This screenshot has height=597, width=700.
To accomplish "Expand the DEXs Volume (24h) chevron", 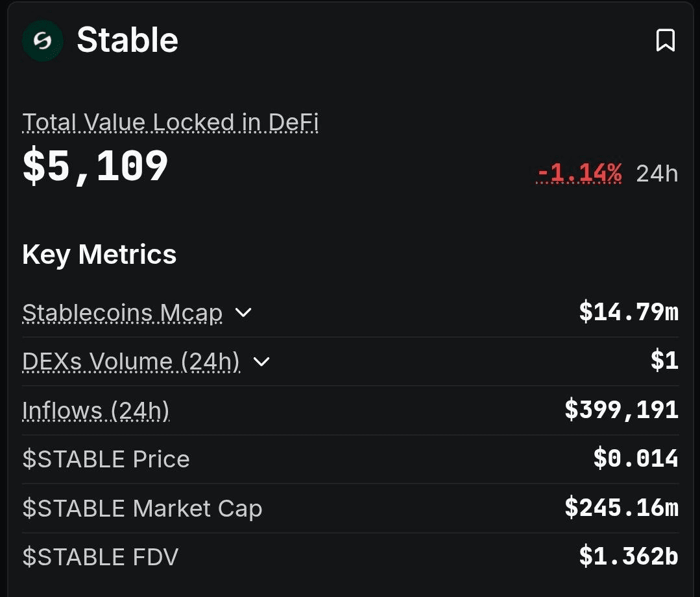I will (x=261, y=362).
